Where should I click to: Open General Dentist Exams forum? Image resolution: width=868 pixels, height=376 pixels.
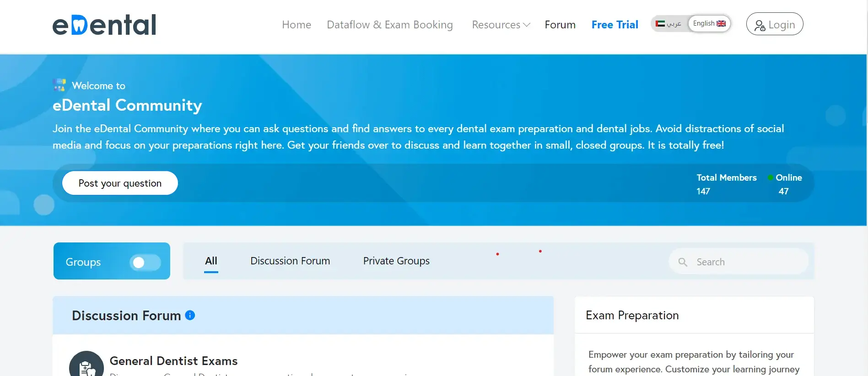(173, 361)
